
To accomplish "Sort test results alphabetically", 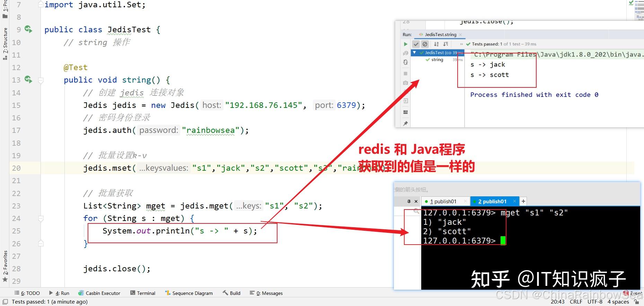I will [436, 44].
